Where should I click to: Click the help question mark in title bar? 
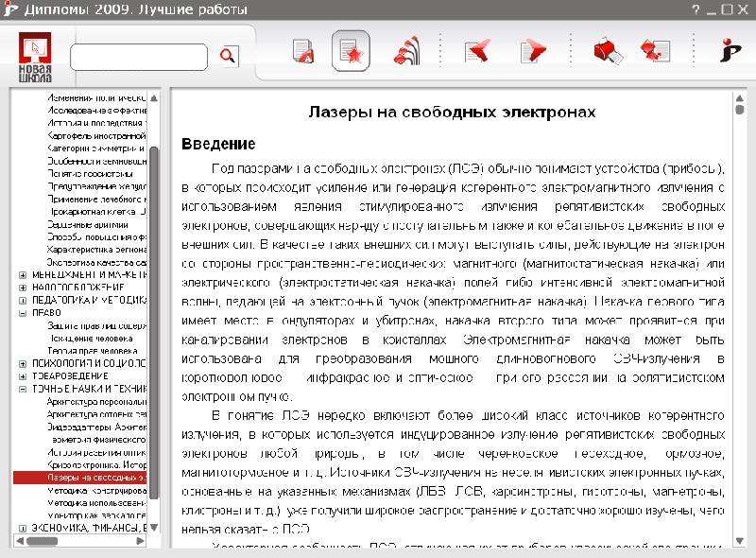click(x=696, y=9)
